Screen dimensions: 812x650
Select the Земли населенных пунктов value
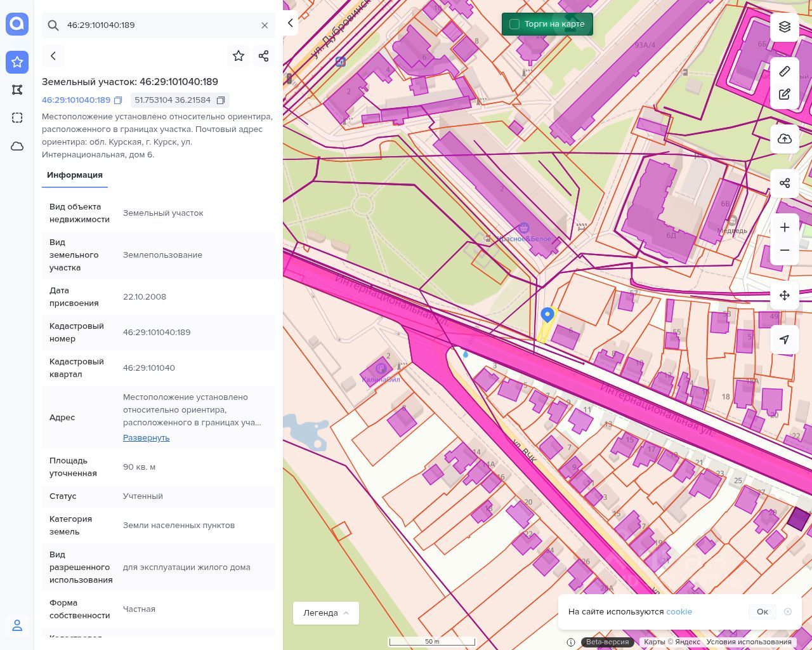click(x=179, y=526)
